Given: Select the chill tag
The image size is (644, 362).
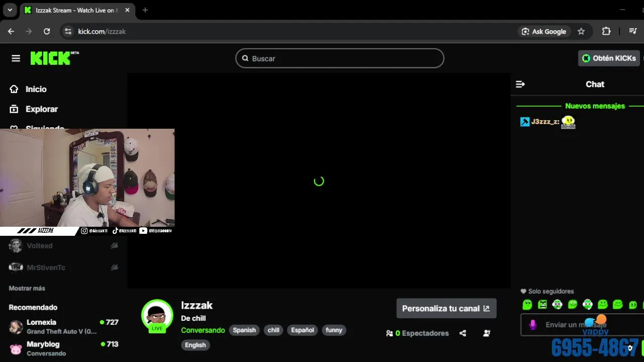Looking at the screenshot, I should point(273,330).
